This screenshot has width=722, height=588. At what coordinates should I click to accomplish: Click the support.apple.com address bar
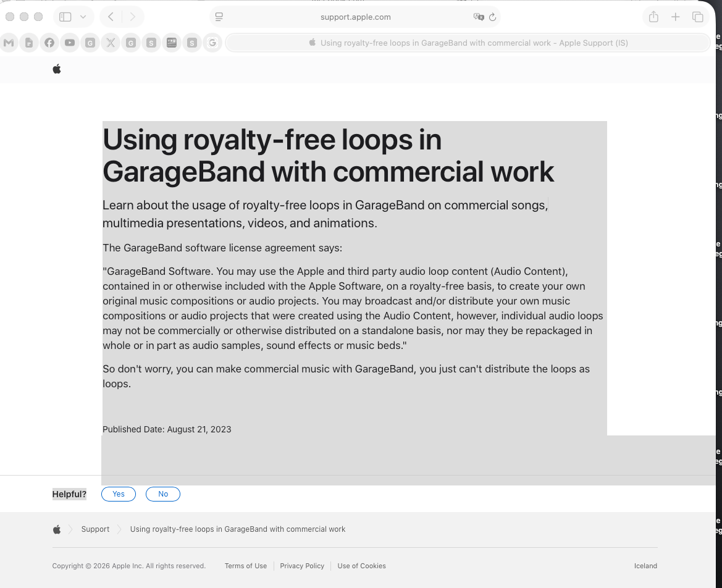tap(355, 17)
